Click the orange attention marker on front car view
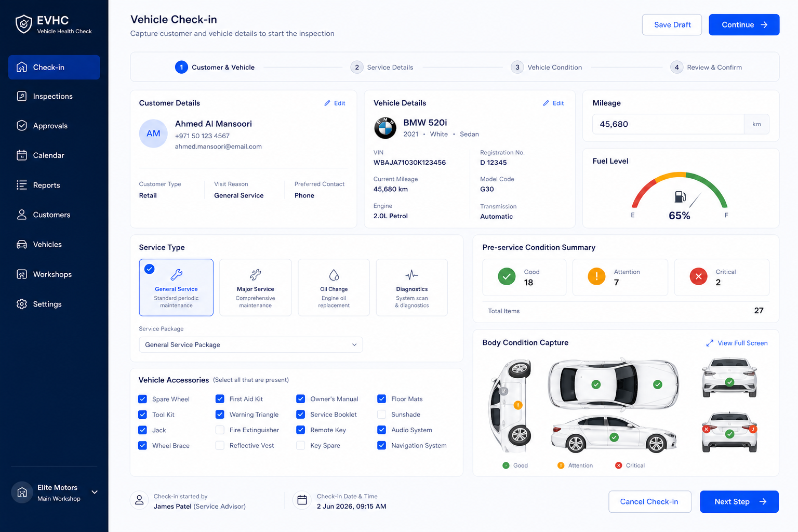Image resolution: width=798 pixels, height=532 pixels. click(518, 405)
